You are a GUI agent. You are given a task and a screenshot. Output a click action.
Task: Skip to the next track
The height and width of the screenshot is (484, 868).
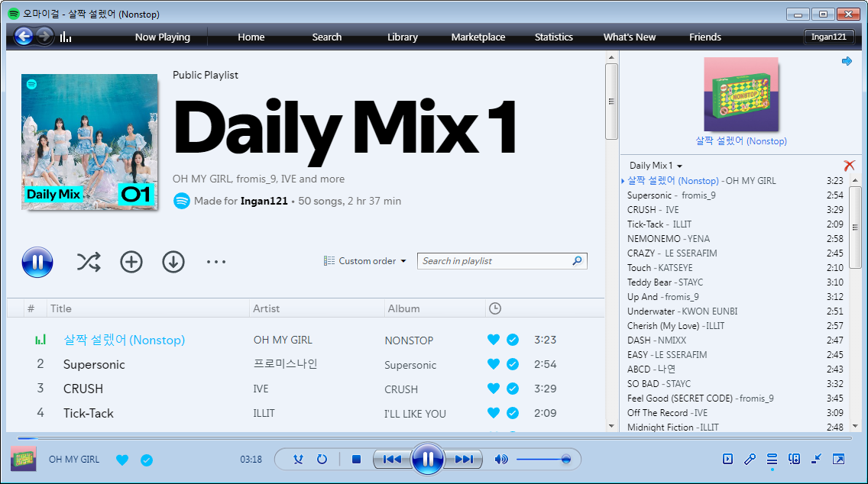464,459
